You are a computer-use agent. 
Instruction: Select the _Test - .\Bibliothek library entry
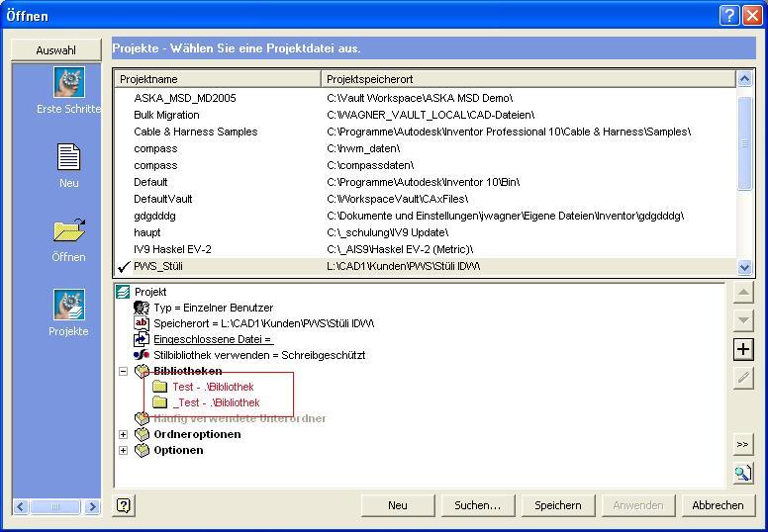[216, 402]
